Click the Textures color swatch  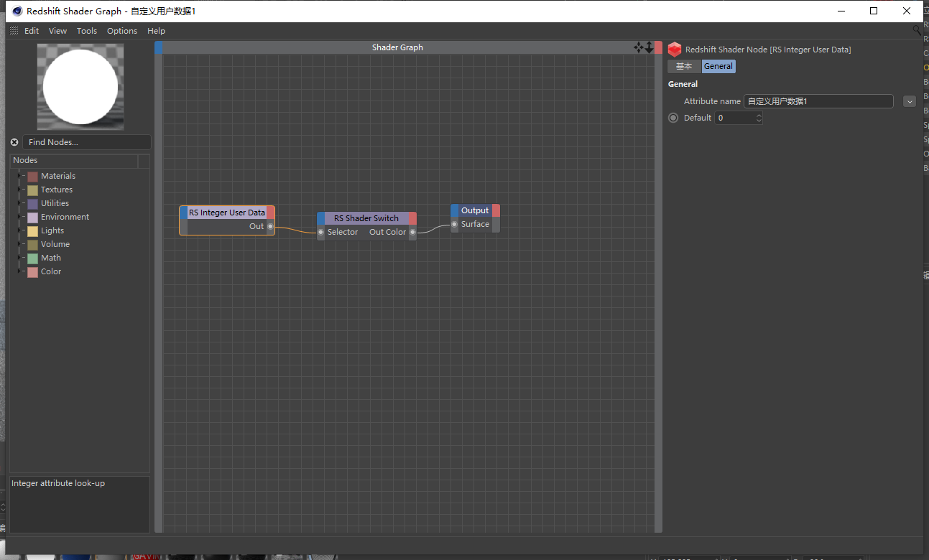point(33,190)
